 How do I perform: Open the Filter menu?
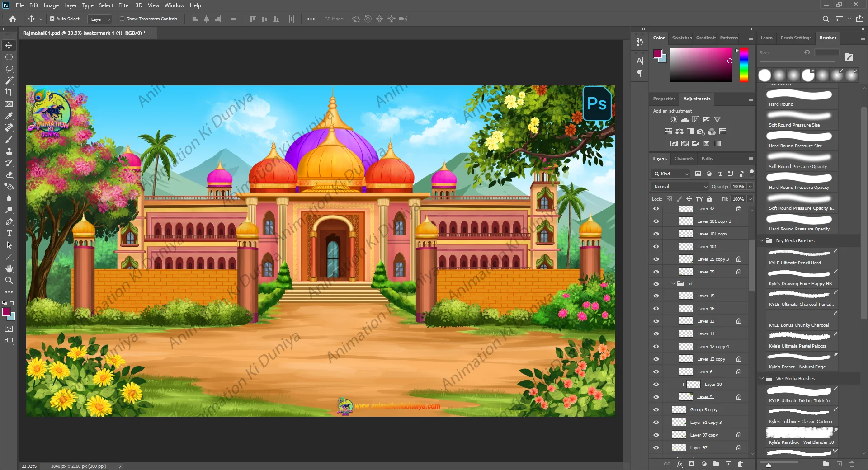click(x=124, y=5)
